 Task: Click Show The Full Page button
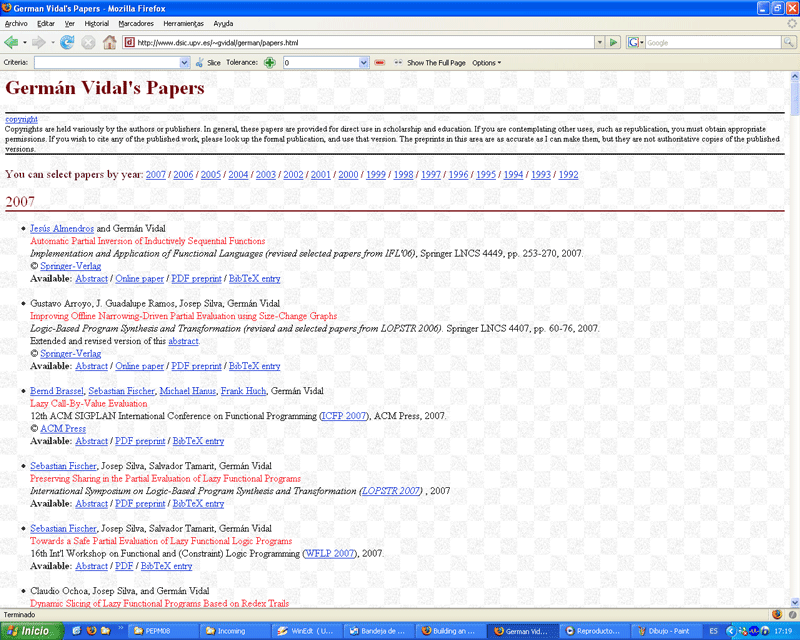tap(430, 62)
